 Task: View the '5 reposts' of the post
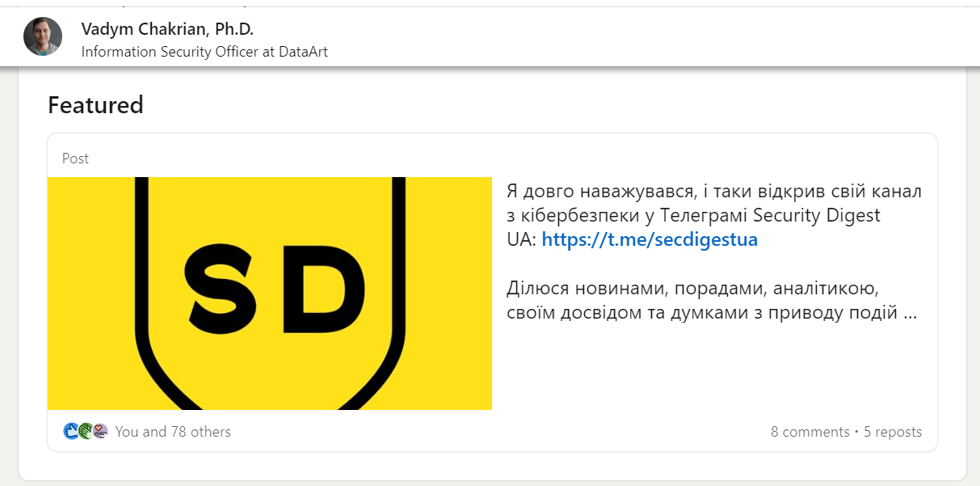click(x=892, y=431)
